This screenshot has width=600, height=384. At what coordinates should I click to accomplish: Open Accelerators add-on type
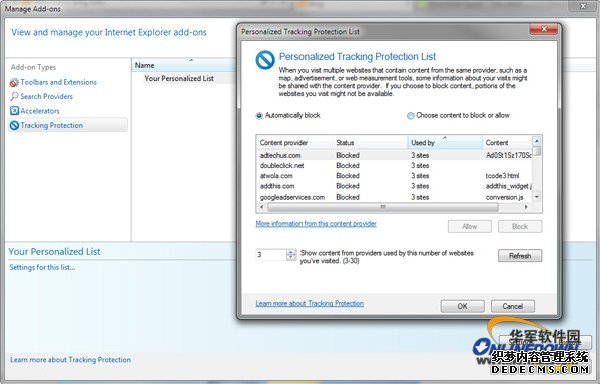tap(40, 111)
